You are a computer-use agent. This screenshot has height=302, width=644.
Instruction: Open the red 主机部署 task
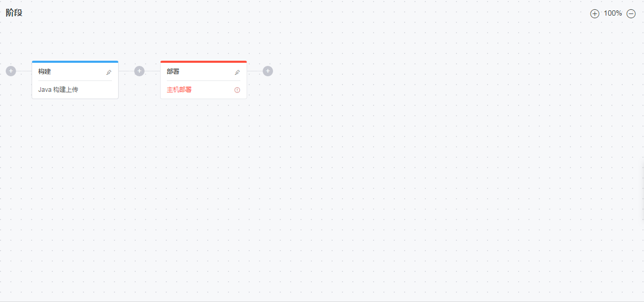[179, 90]
